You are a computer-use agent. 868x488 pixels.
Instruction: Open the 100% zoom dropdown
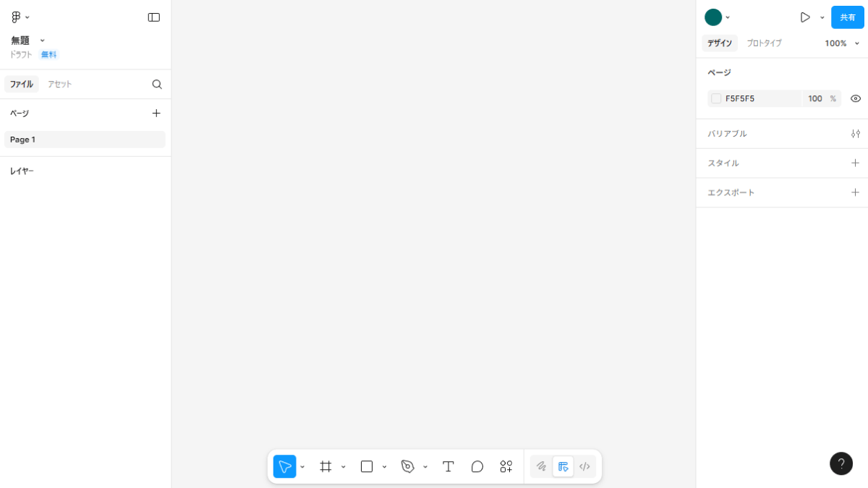coord(842,43)
